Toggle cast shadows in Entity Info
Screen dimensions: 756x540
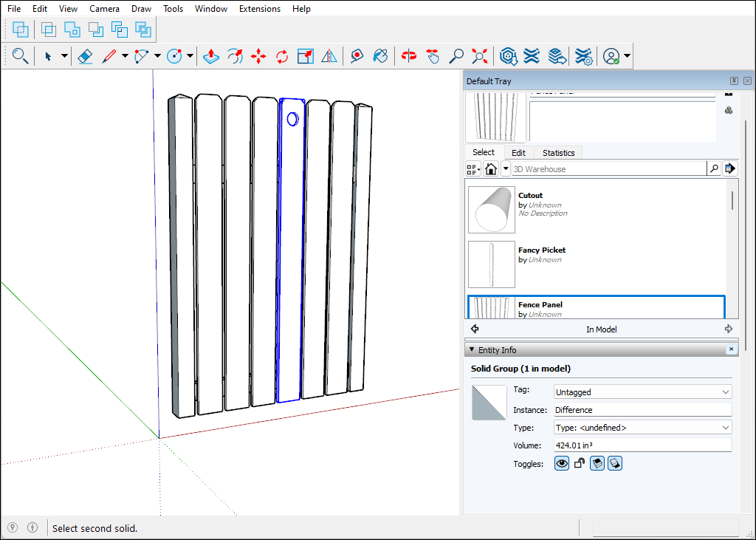tap(597, 463)
